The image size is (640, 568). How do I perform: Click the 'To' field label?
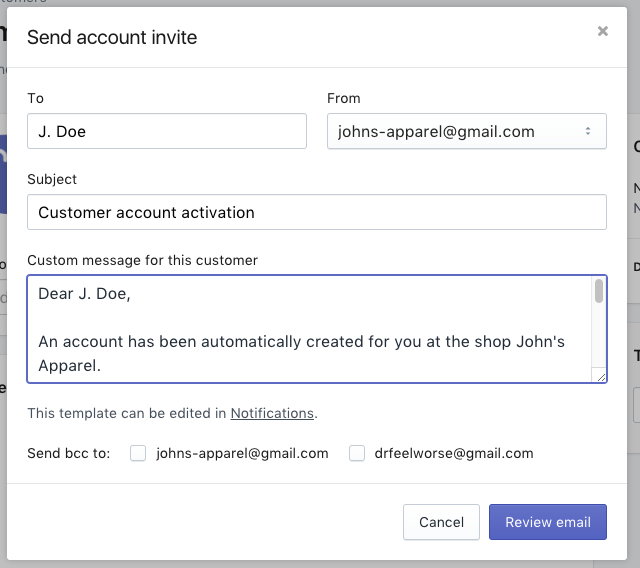click(36, 98)
